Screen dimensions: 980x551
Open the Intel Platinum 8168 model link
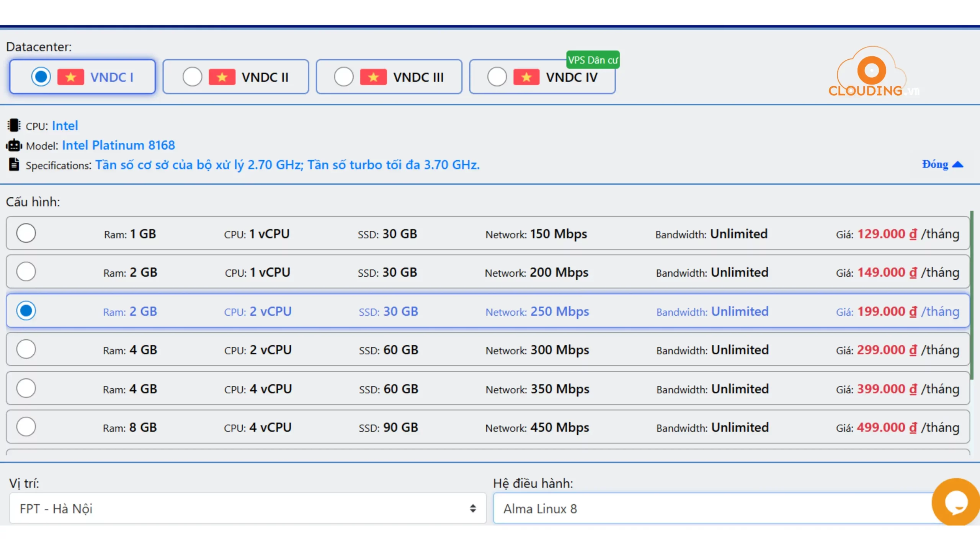coord(119,145)
